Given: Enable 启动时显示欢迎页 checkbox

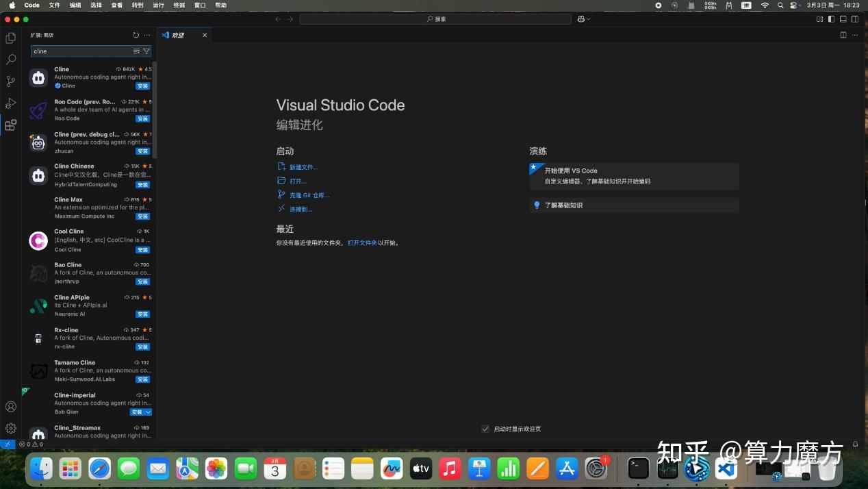Looking at the screenshot, I should coord(485,429).
